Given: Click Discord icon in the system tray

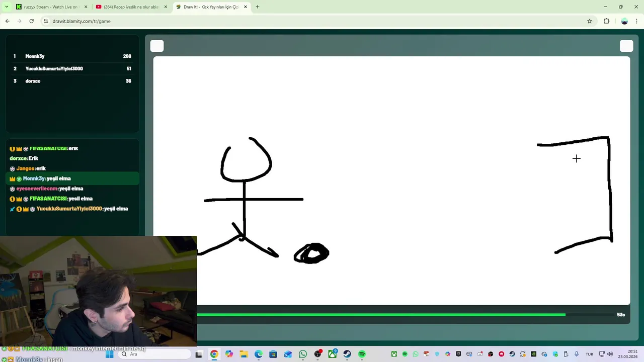Looking at the screenshot, I should (x=480, y=354).
